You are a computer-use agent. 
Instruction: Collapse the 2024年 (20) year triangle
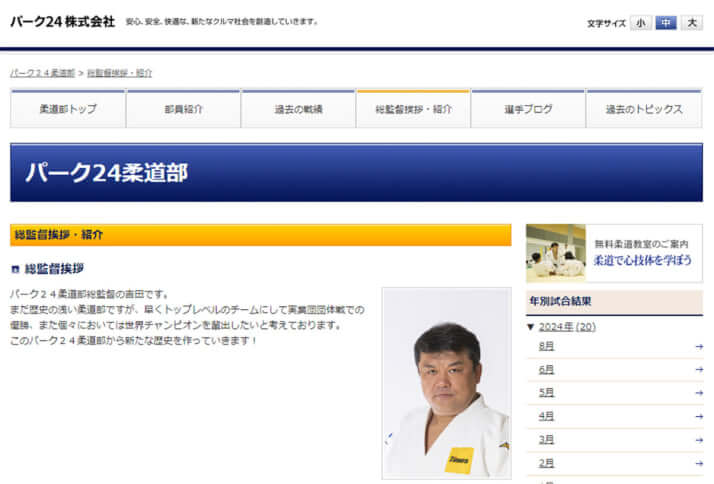pyautogui.click(x=530, y=326)
